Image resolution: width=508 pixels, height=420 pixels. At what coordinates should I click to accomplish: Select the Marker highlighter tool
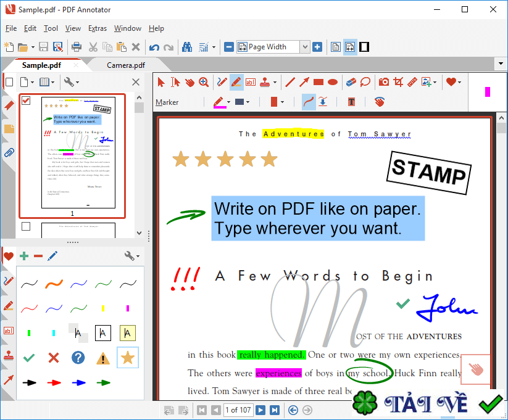236,82
